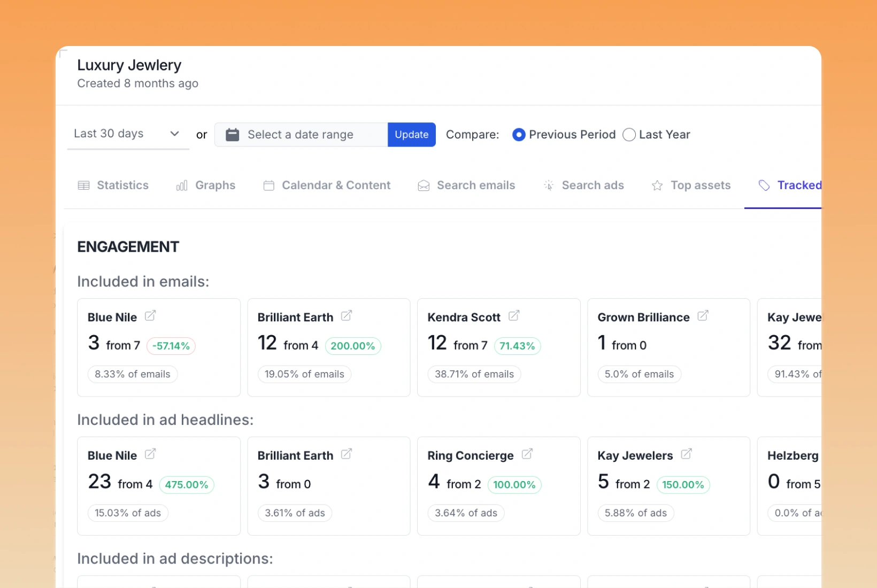Click the 8.33% of emails pill
Image resolution: width=877 pixels, height=588 pixels.
133,374
